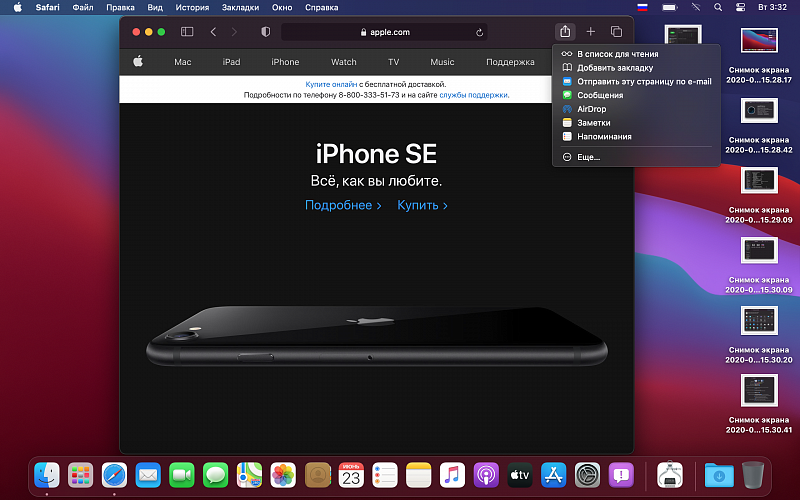Open Podcasts from the Dock
The image size is (800, 500).
click(486, 476)
